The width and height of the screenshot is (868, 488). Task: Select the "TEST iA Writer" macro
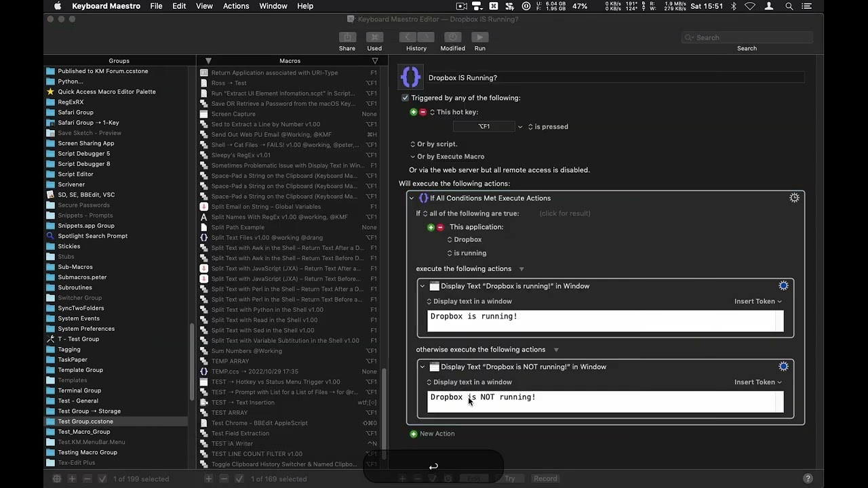point(289,444)
